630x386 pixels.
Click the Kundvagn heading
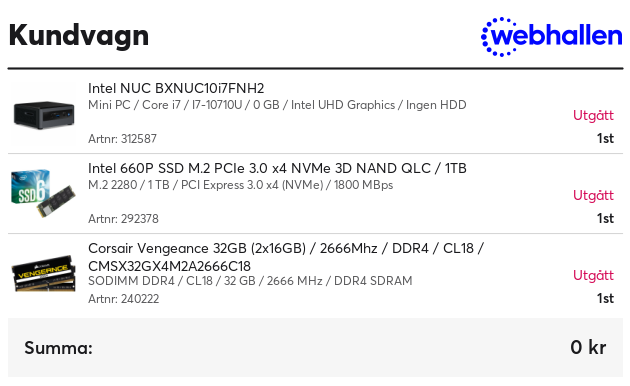click(x=79, y=36)
